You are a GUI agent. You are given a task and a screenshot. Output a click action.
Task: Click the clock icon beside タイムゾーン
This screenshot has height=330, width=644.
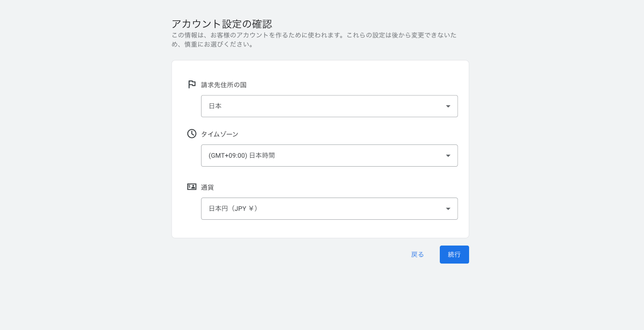coord(192,134)
